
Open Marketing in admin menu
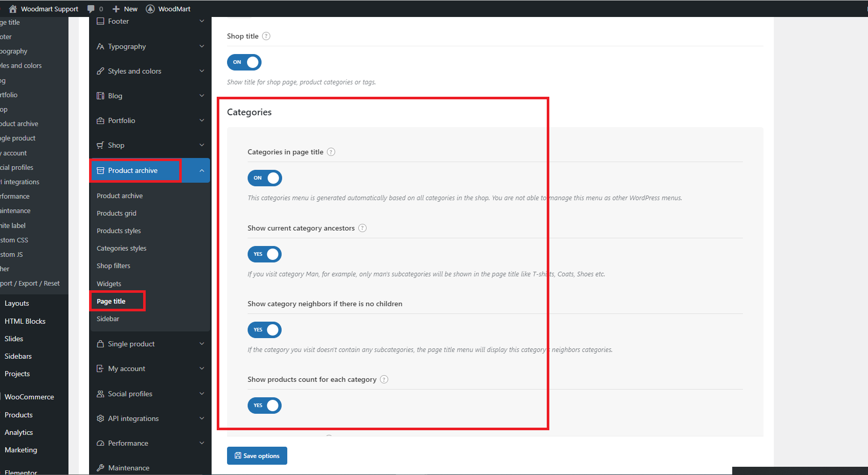tap(21, 450)
